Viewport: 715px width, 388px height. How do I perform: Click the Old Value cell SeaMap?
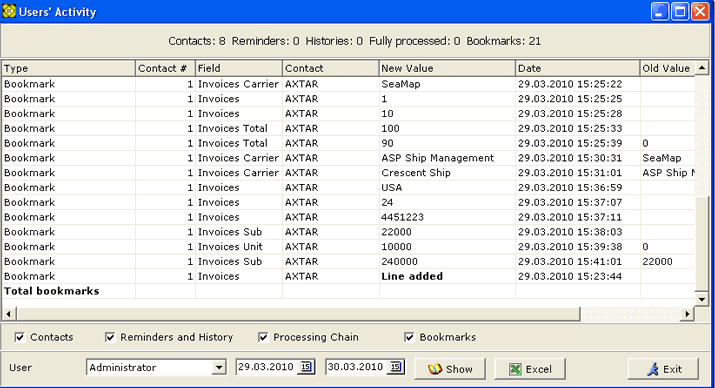pos(668,158)
